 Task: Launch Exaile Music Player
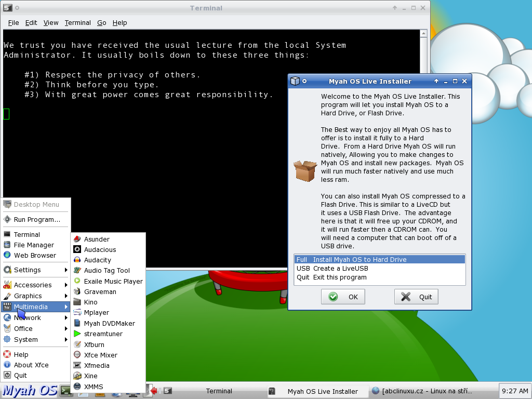click(108, 281)
